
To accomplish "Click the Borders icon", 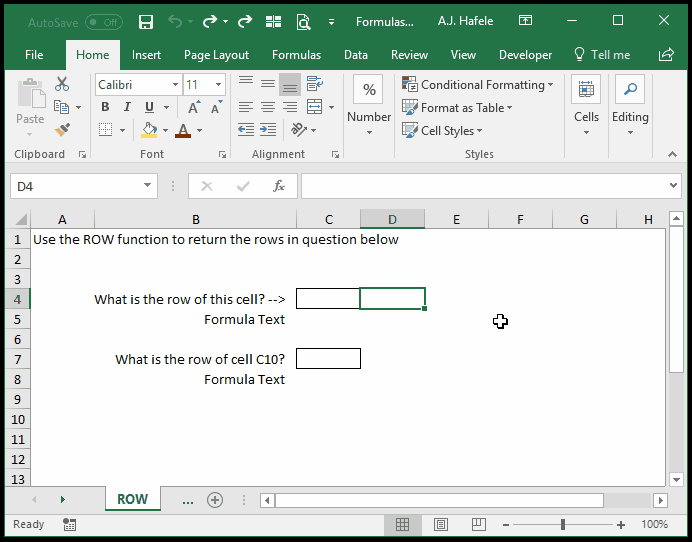I will (x=105, y=130).
